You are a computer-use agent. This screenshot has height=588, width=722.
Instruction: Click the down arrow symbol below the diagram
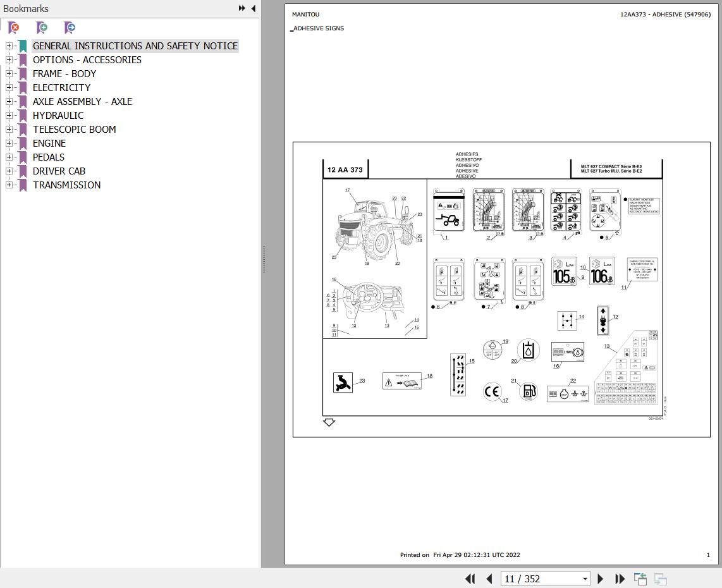click(x=329, y=422)
